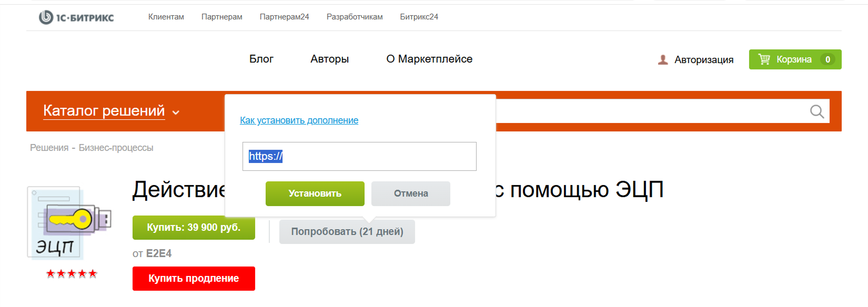
Task: Click the search magnifier icon
Action: tap(816, 111)
